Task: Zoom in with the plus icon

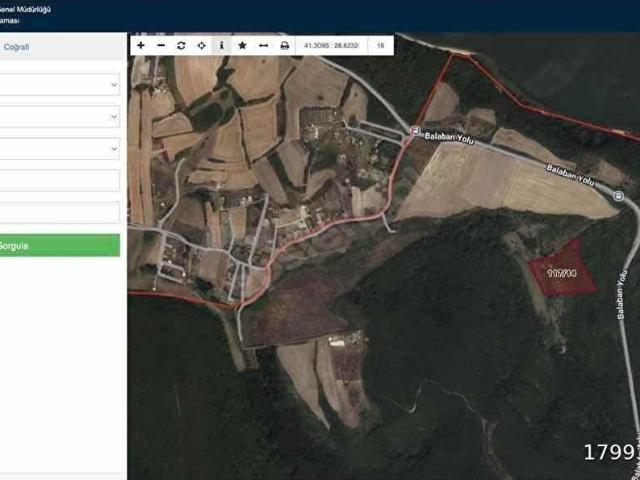Action: click(x=141, y=45)
